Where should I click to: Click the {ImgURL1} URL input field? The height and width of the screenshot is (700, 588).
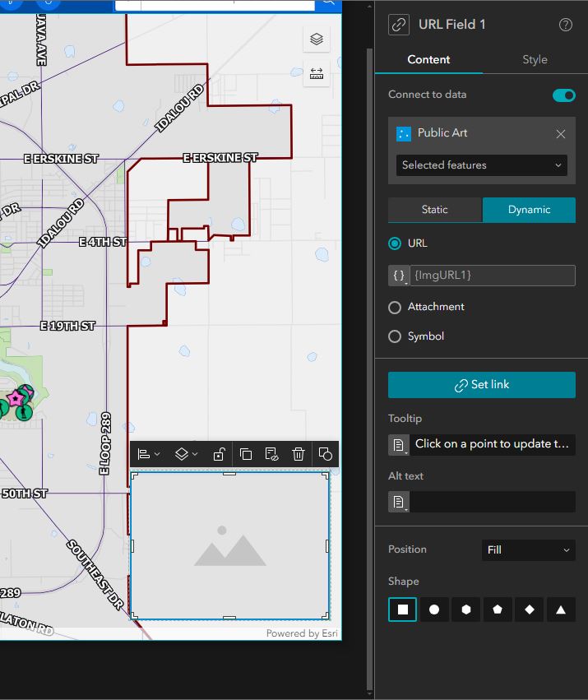[493, 276]
